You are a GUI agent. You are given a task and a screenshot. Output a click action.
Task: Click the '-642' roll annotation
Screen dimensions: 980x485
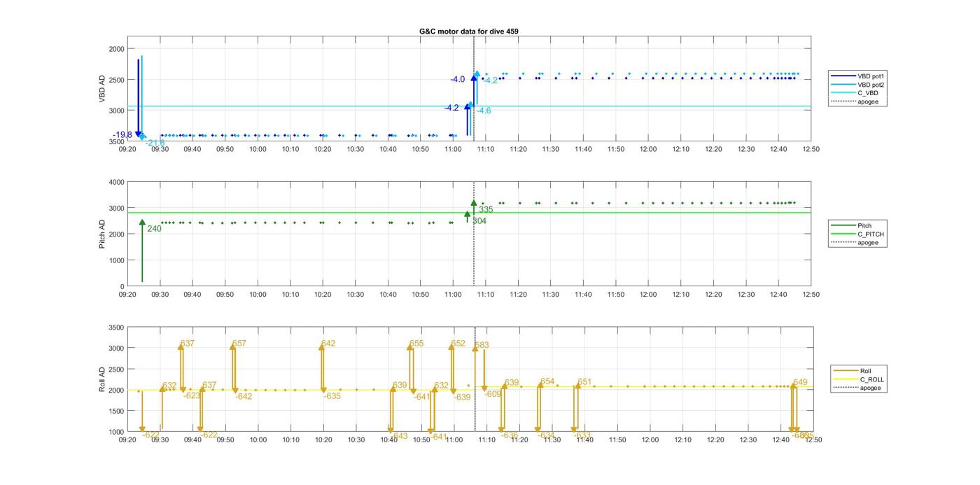[243, 396]
